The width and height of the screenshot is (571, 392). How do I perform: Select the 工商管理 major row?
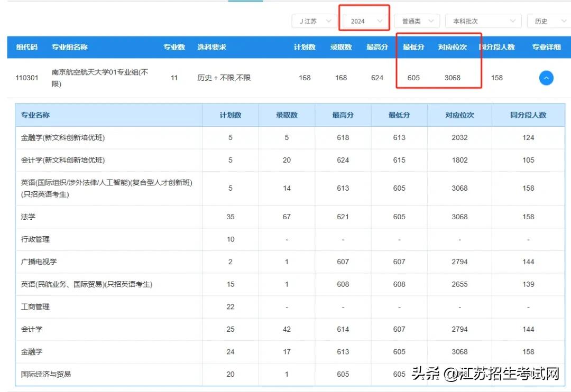[290, 307]
